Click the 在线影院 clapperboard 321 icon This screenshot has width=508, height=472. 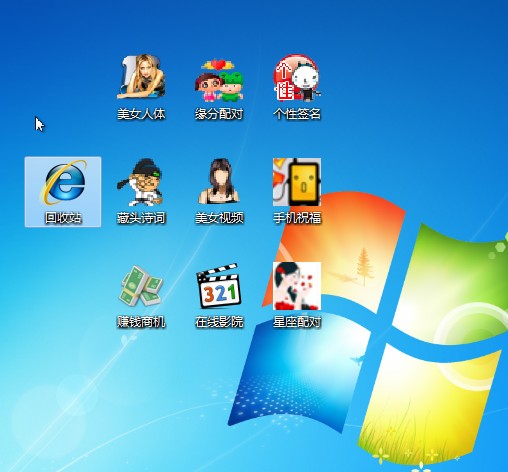click(x=219, y=286)
